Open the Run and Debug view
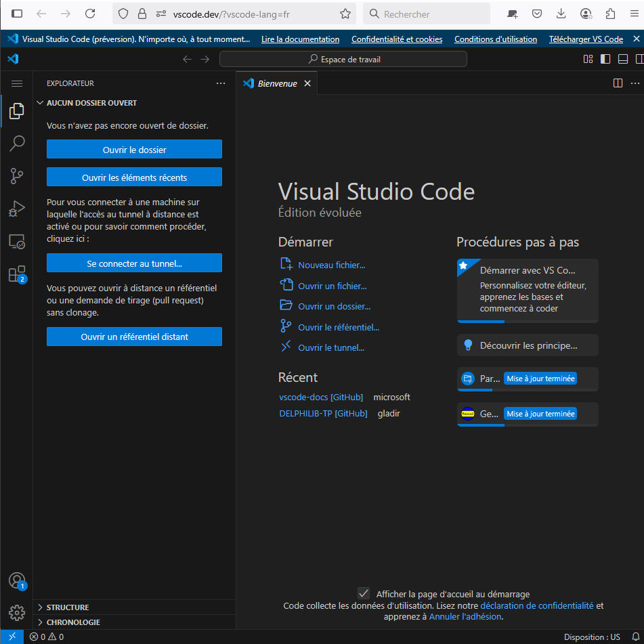The width and height of the screenshot is (644, 644). pos(17,209)
